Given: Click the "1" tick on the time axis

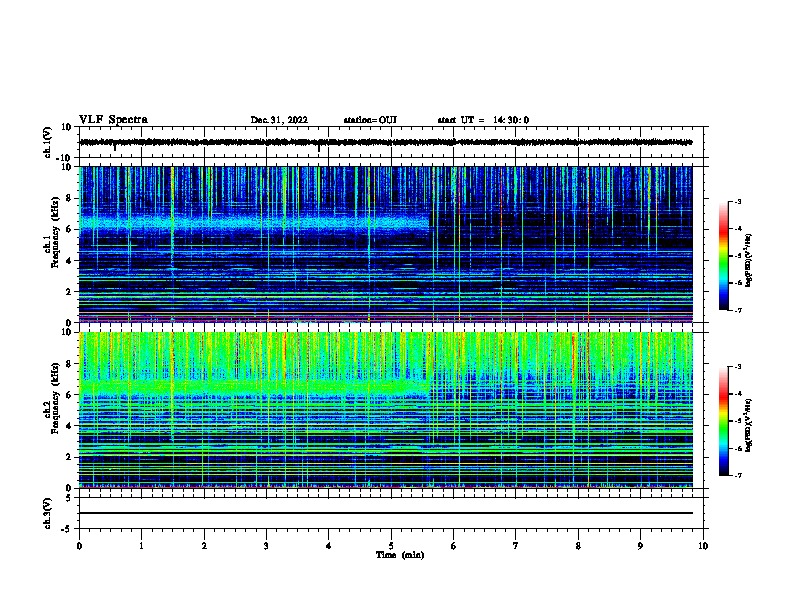Looking at the screenshot, I should (141, 546).
